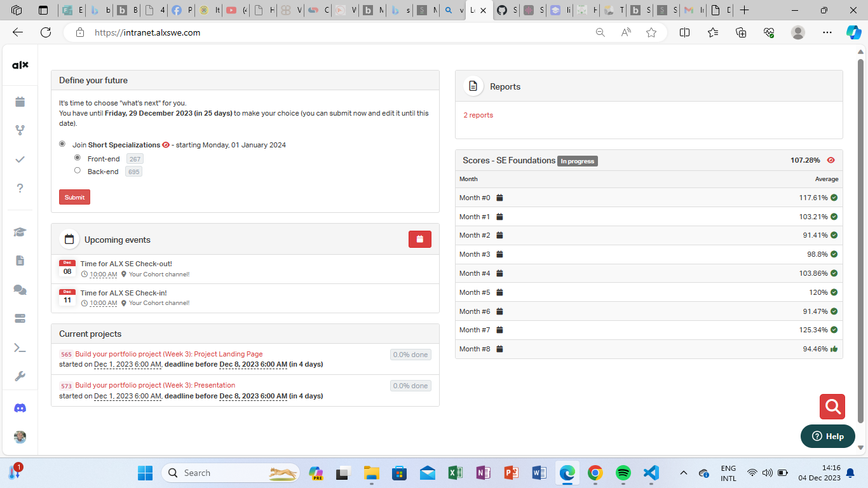Click the terminal prompt icon in the sidebar
This screenshot has width=868, height=488.
(x=20, y=348)
